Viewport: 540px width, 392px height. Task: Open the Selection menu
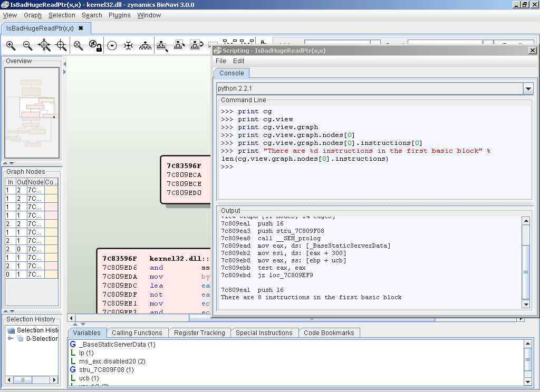[62, 15]
